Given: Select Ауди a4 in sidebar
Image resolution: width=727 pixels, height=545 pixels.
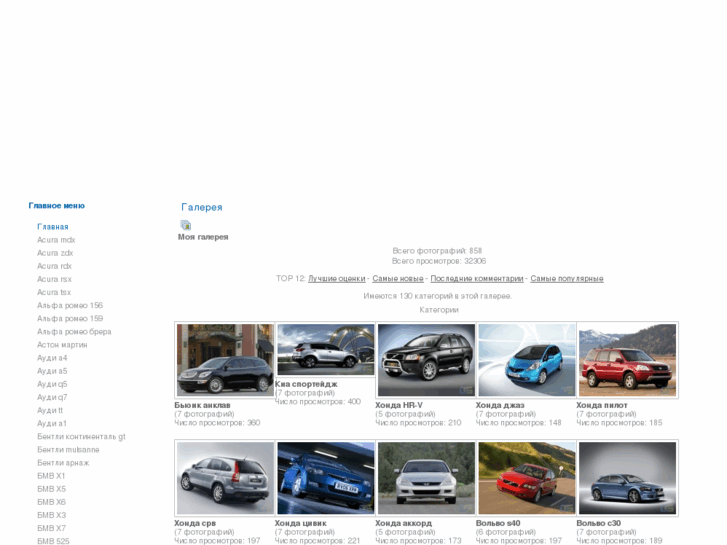Looking at the screenshot, I should 52,358.
